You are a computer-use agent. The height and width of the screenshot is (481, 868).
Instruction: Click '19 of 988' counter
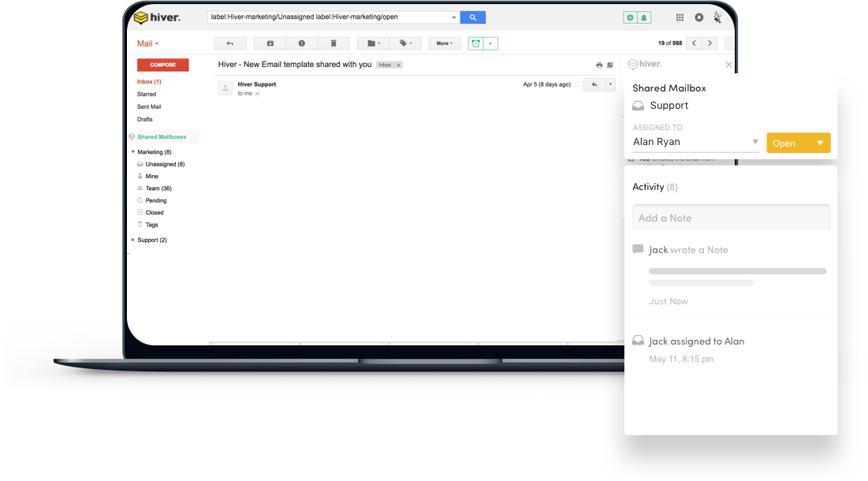[670, 43]
